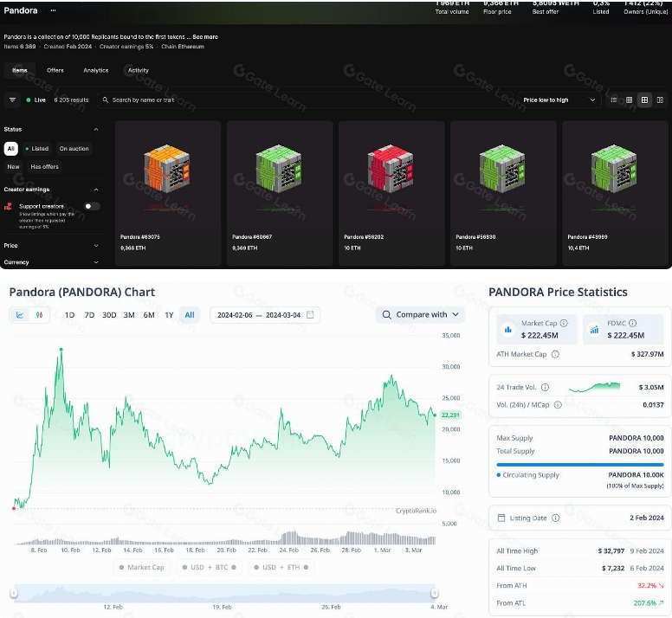Image resolution: width=672 pixels, height=618 pixels.
Task: Click Vol. (24h) / MCap info icon
Action: (558, 405)
